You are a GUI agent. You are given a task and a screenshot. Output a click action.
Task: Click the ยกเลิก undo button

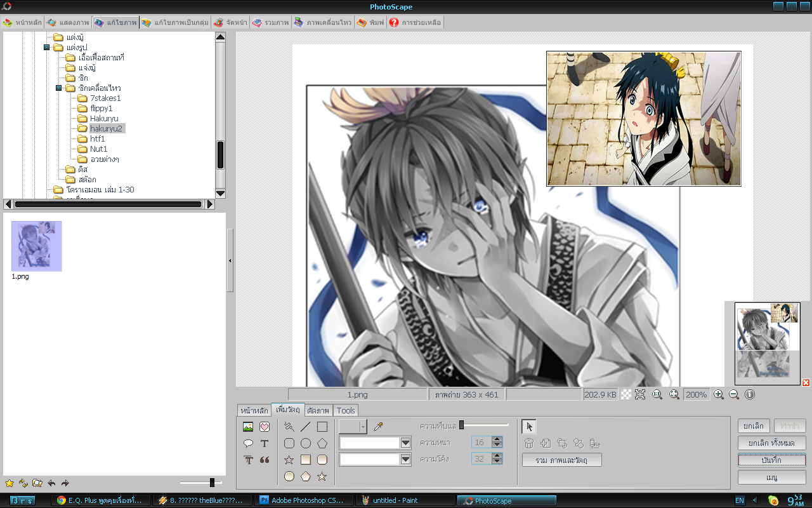coord(755,425)
